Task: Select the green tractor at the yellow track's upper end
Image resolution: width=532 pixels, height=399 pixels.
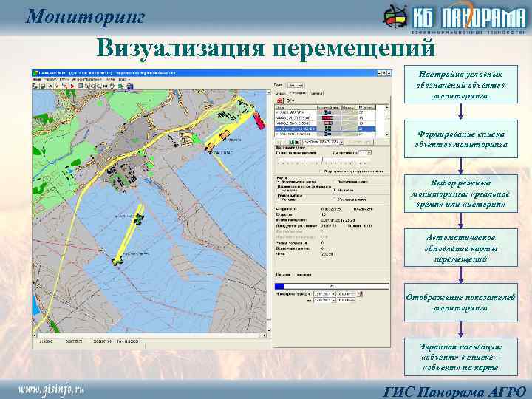Action: (x=139, y=219)
